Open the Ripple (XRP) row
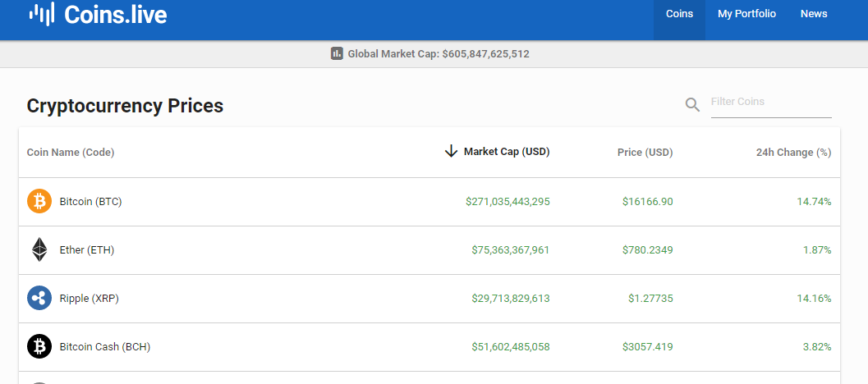The height and width of the screenshot is (384, 868). pos(429,299)
